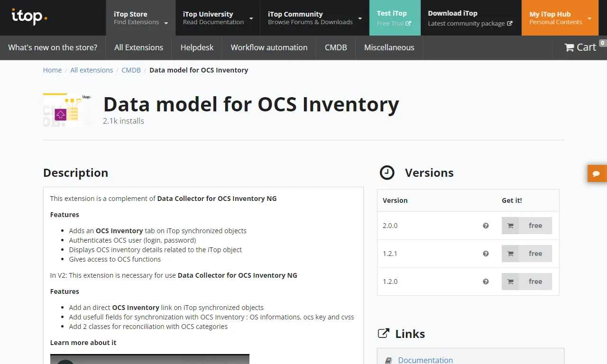The height and width of the screenshot is (364, 607).
Task: Click help icon for version 2.0.0
Action: [486, 226]
